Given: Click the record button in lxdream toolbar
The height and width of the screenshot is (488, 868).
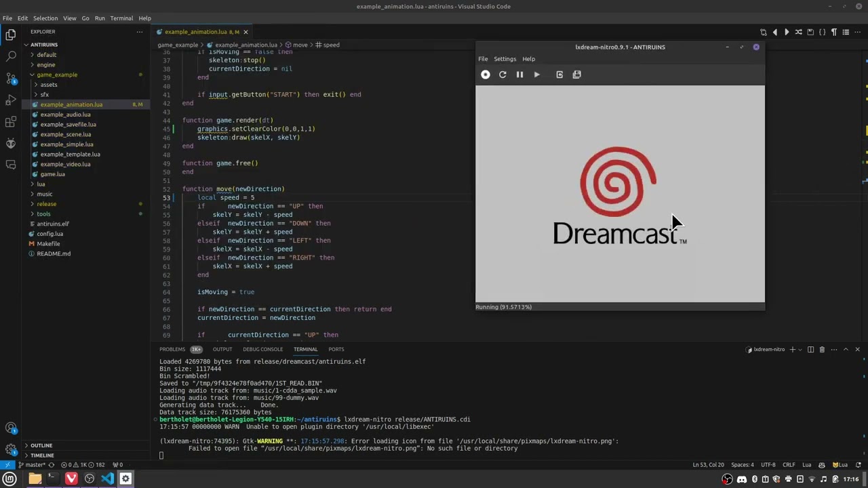Looking at the screenshot, I should tap(486, 75).
